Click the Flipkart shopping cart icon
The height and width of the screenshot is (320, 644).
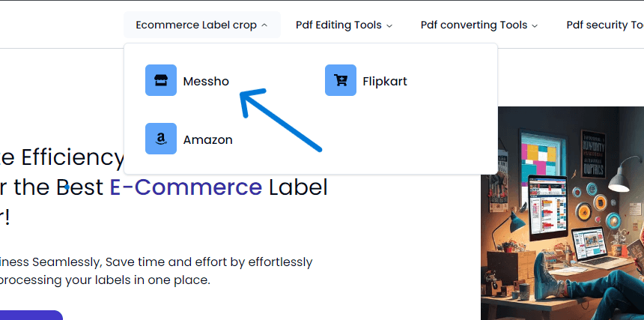pos(341,80)
